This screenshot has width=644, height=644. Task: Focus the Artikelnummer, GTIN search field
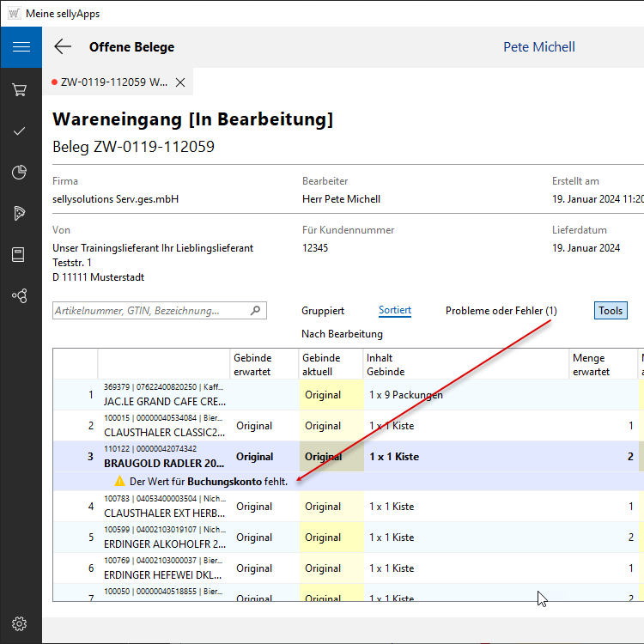(x=150, y=311)
